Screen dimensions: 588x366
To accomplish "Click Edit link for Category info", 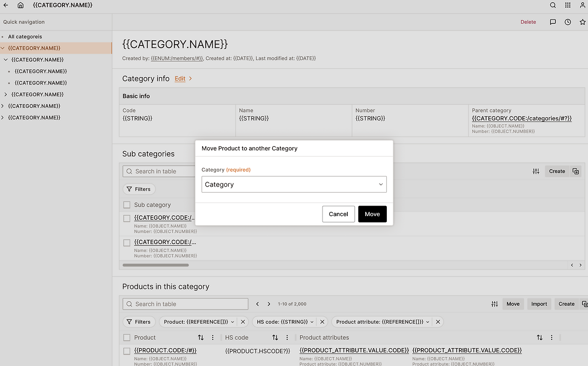I will click(x=180, y=79).
